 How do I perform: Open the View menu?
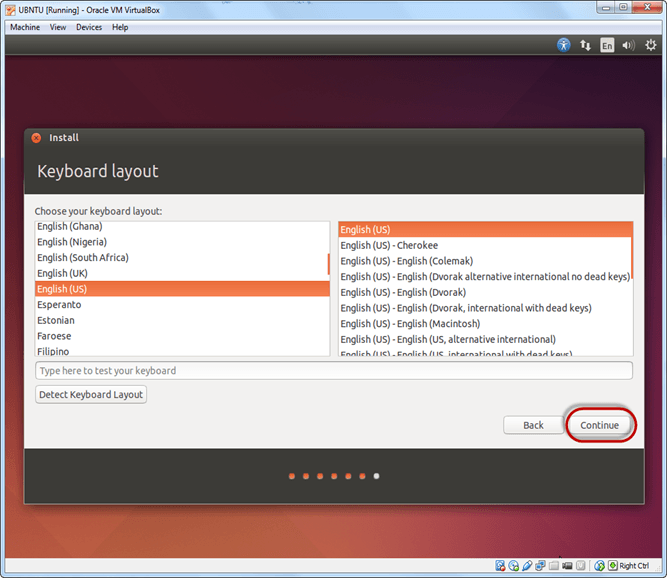pos(58,27)
